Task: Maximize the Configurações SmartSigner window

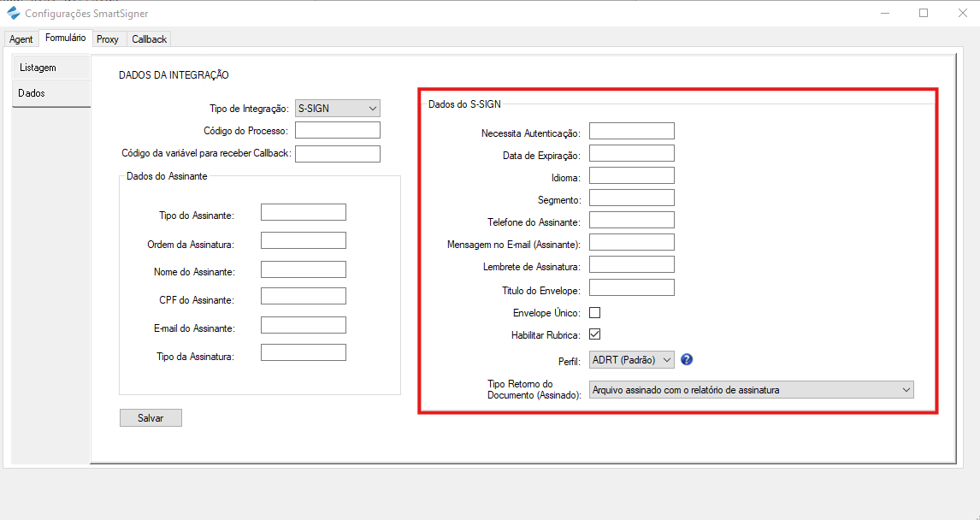Action: tap(924, 13)
